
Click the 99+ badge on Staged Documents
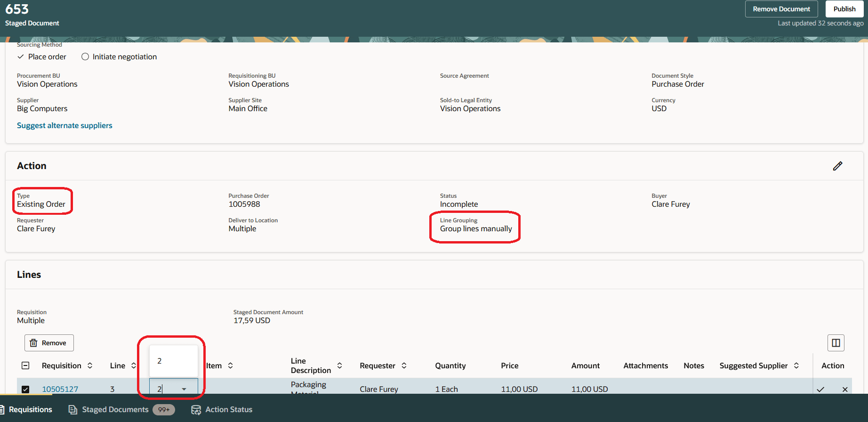click(164, 410)
